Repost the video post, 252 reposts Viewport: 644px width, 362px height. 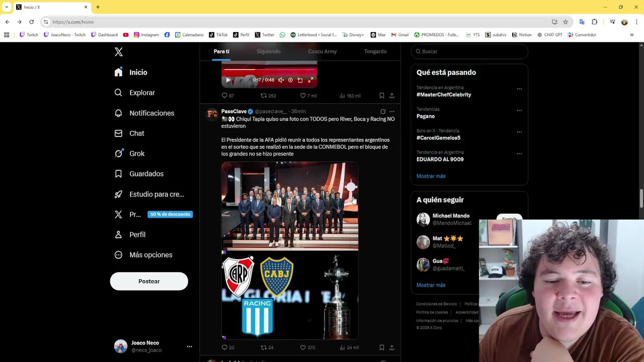point(268,96)
